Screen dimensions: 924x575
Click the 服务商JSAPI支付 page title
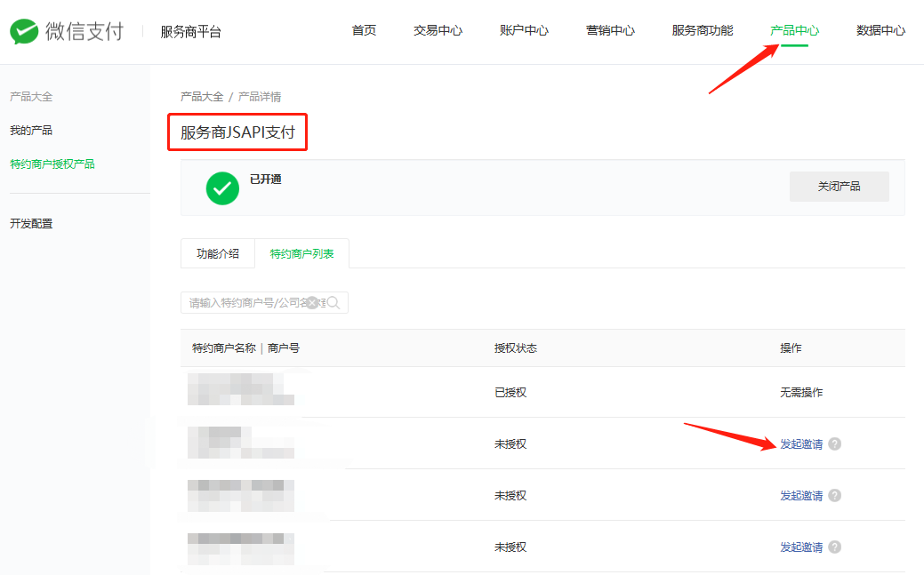coord(237,132)
